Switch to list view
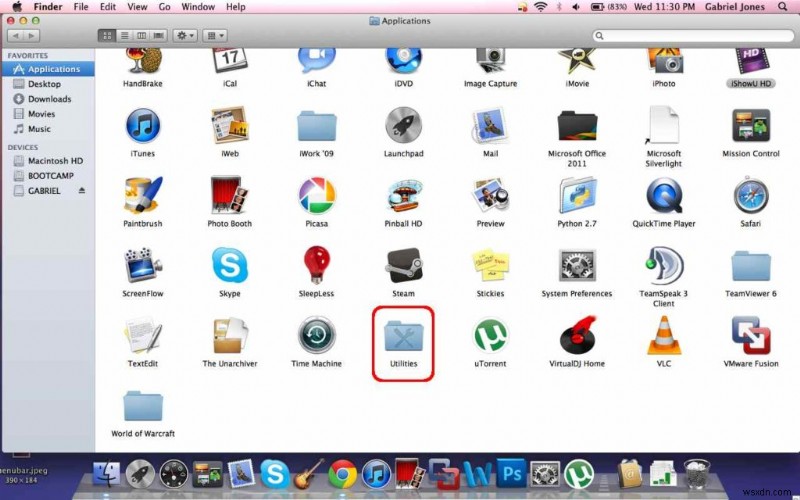This screenshot has height=500, width=800. click(124, 36)
